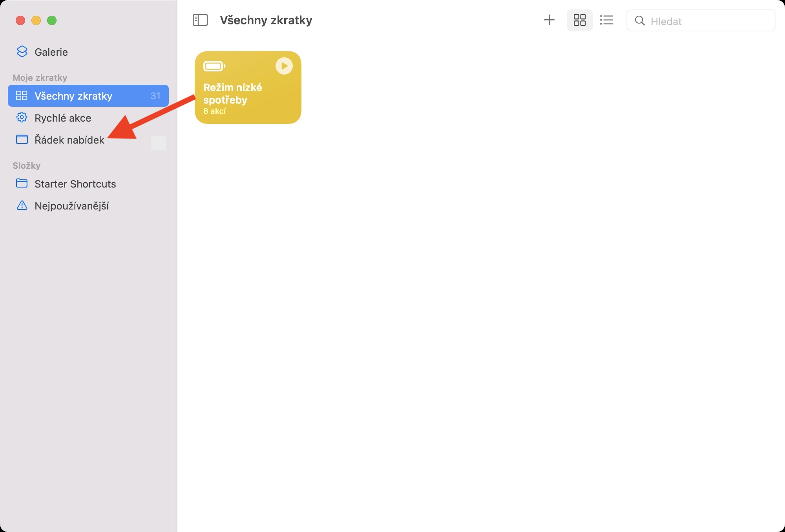
Task: Click the Nejpoužívanější warning triangle icon
Action: pyautogui.click(x=22, y=206)
